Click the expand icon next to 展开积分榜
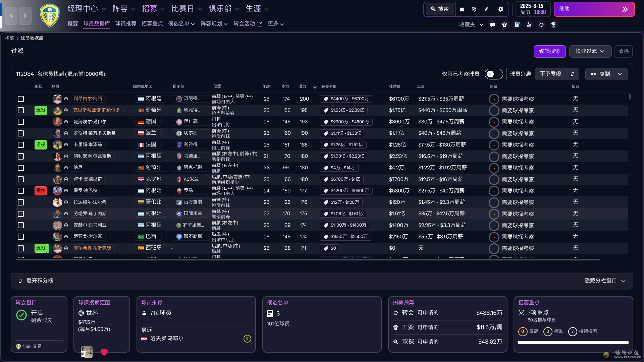 [20, 281]
